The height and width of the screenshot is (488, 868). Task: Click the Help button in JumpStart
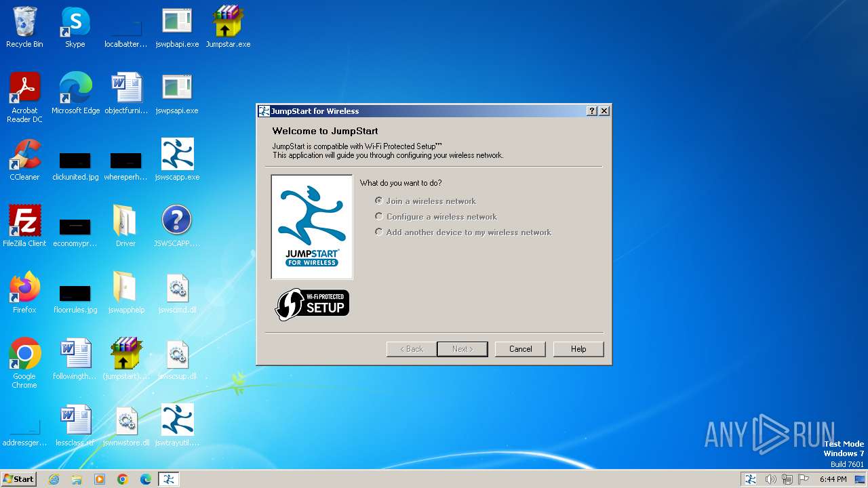pyautogui.click(x=578, y=349)
